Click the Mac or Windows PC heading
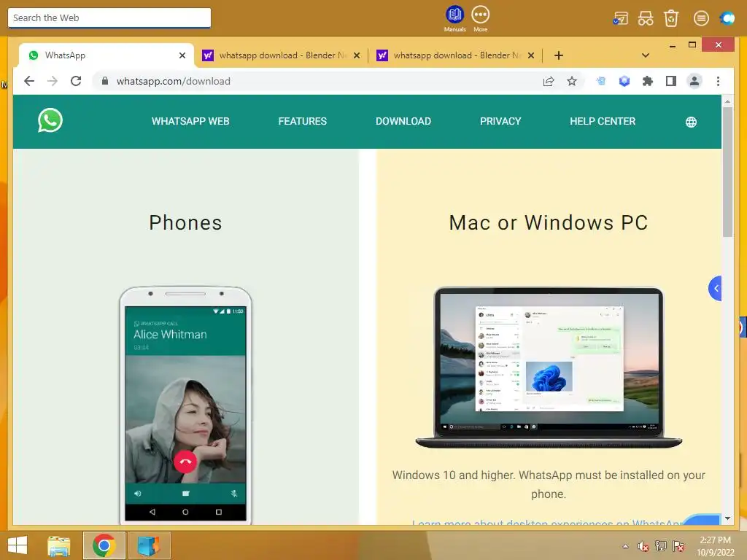Viewport: 747px width, 560px height. tap(549, 222)
